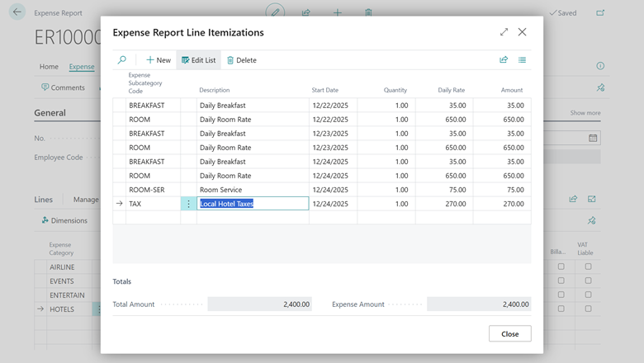Screen dimensions: 644x363
Task: Toggle Billable checkbox in ENTERTAIN row
Action: 561,295
